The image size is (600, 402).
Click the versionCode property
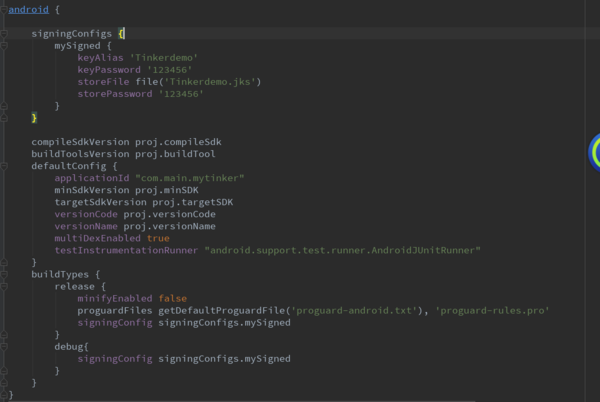pyautogui.click(x=86, y=214)
